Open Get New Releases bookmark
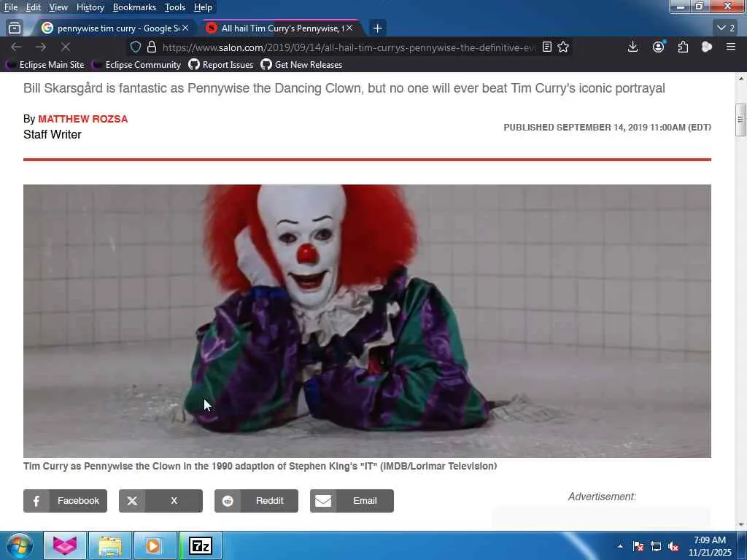 click(x=301, y=65)
